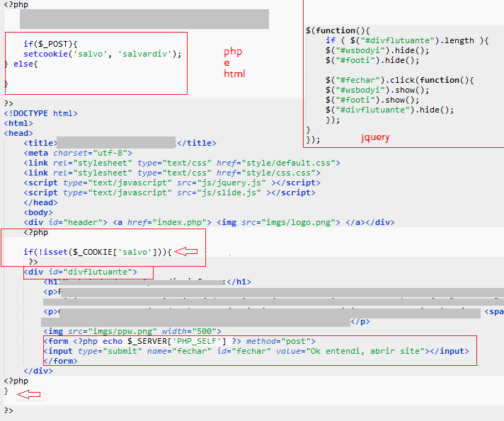The width and height of the screenshot is (504, 421).
Task: Click the img src imgs/ppw.png line
Action: (x=132, y=331)
